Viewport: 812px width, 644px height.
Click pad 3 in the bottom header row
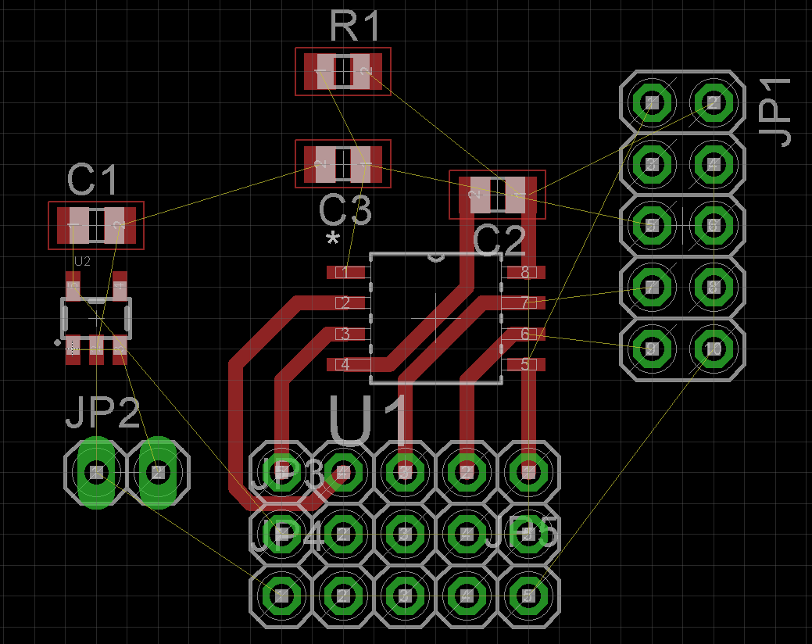point(405,596)
